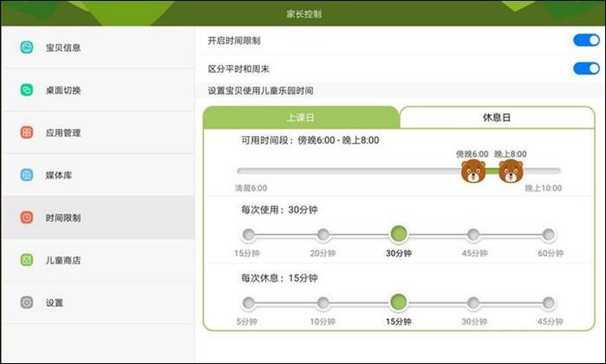The width and height of the screenshot is (606, 364).
Task: Open the 设置 menu entry
Action: point(99,302)
